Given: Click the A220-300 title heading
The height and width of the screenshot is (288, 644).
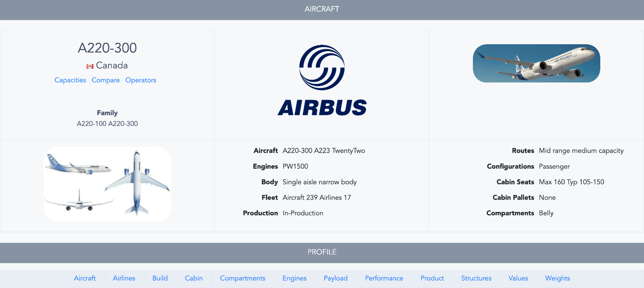Looking at the screenshot, I should click(107, 48).
